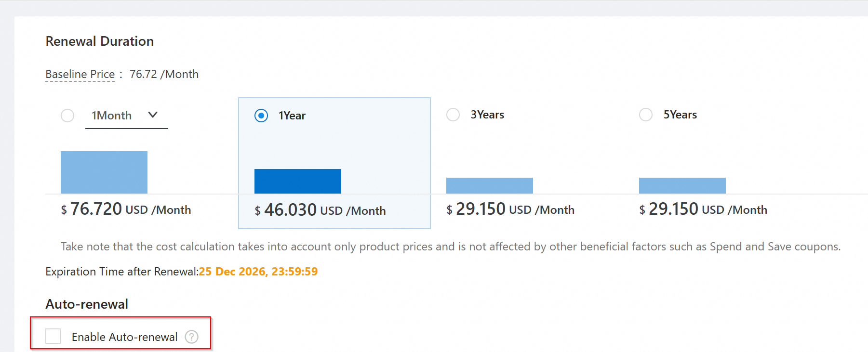Expand the 1Month dropdown arrow
868x352 pixels.
tap(153, 115)
